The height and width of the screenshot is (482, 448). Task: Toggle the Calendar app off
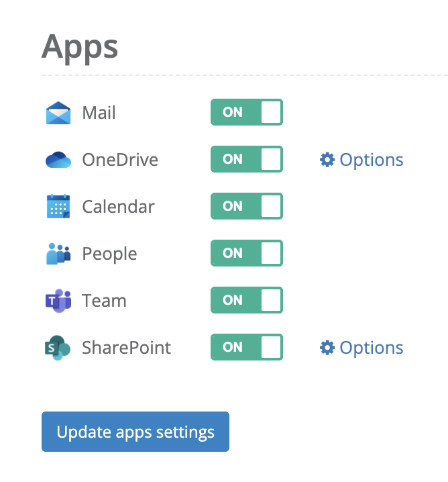pyautogui.click(x=247, y=207)
